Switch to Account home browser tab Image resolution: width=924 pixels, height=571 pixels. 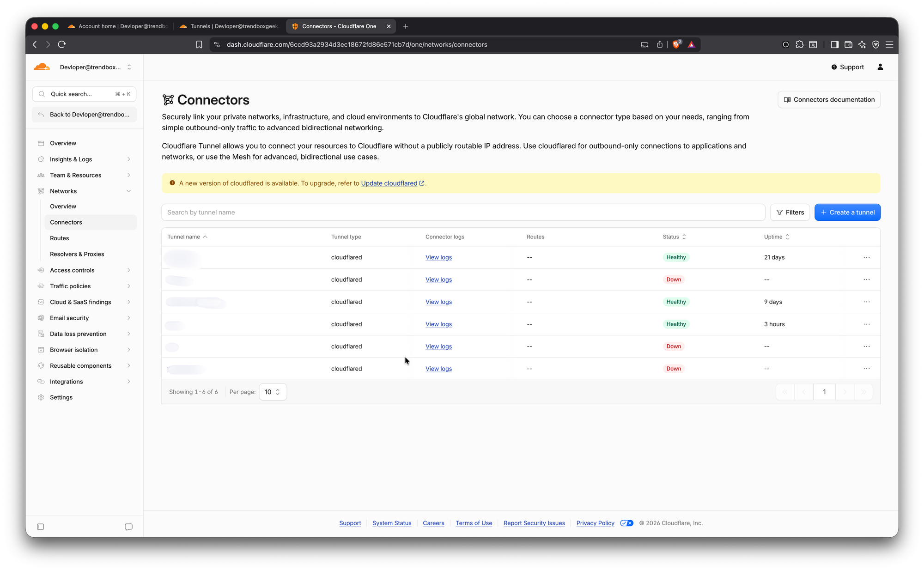[118, 26]
